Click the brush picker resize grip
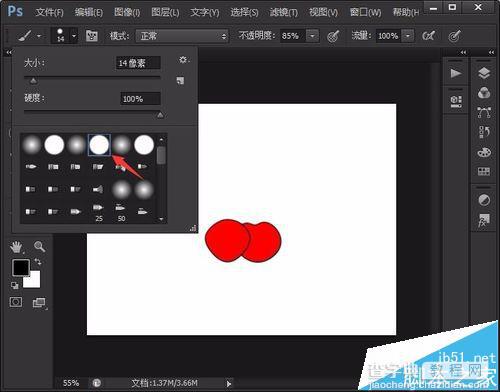 (193, 228)
